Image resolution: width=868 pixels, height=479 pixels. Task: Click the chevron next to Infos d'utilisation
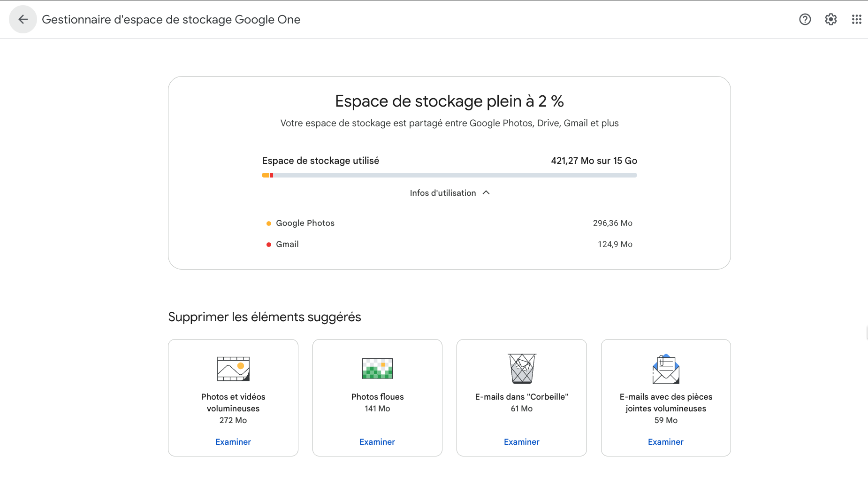pos(486,193)
